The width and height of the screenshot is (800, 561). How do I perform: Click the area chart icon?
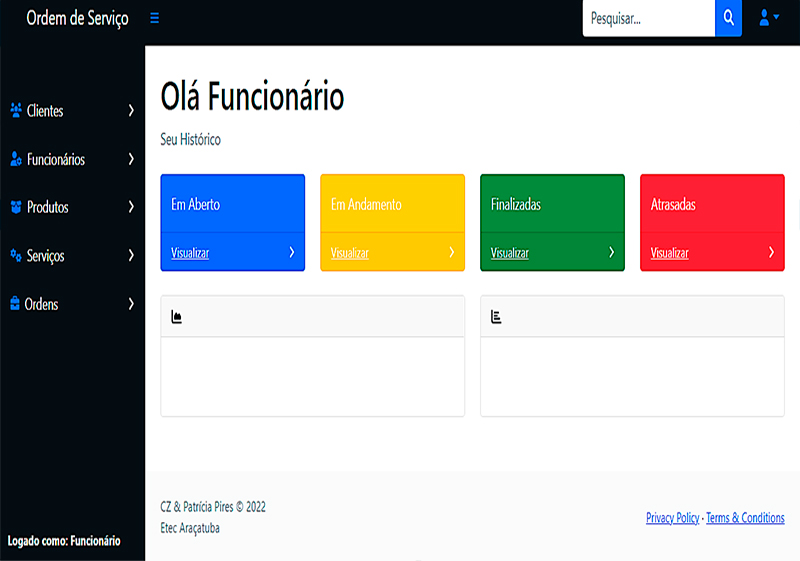[x=177, y=317]
